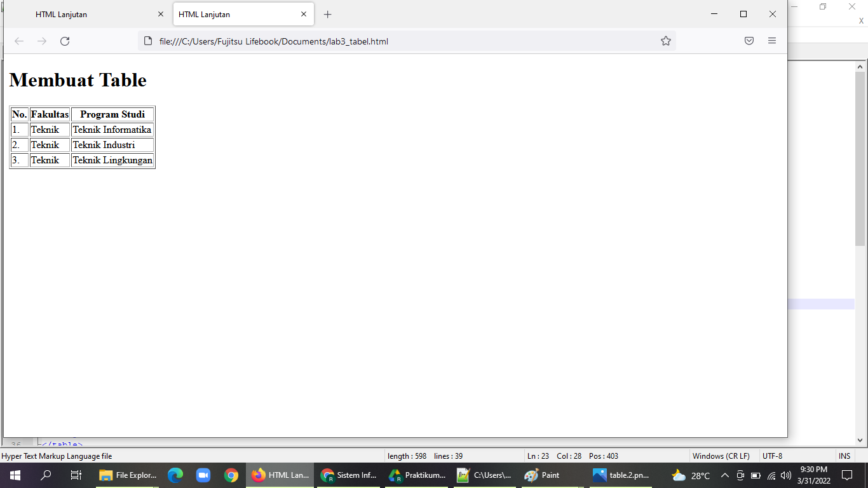This screenshot has height=488, width=868.
Task: Open the volume control in system tray
Action: point(786,475)
